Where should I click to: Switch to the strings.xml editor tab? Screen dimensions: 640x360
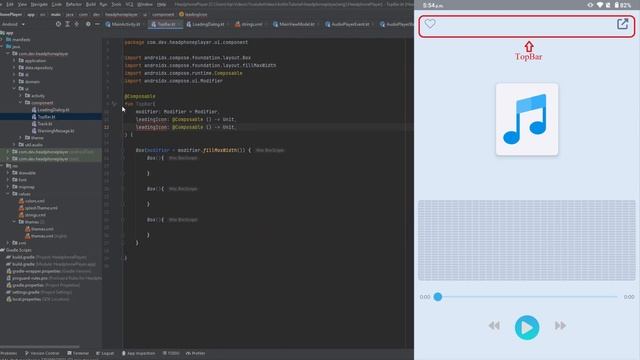click(249, 24)
